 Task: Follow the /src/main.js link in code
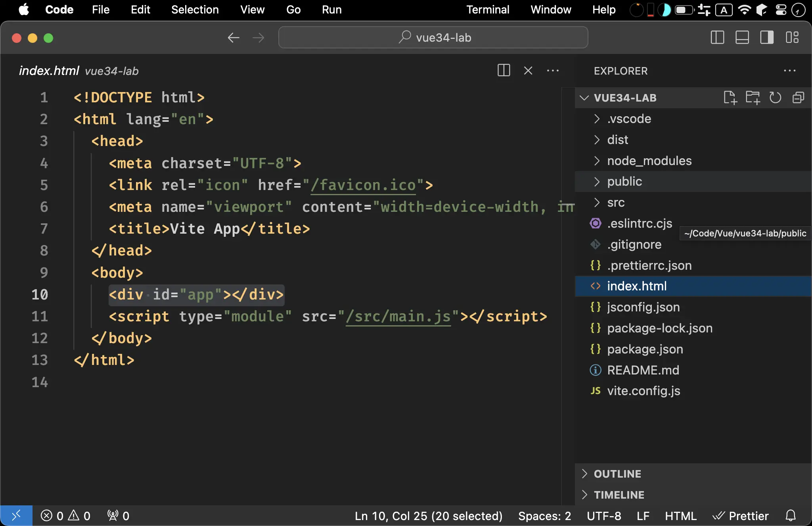[398, 317]
